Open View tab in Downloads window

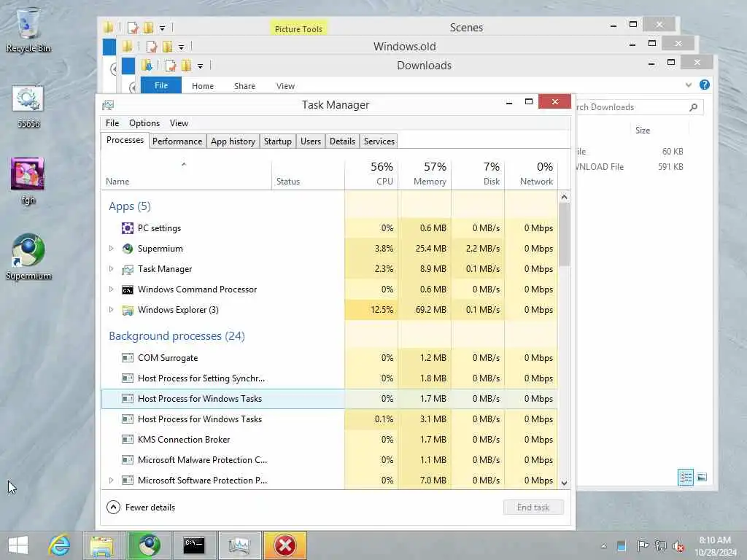(x=285, y=86)
